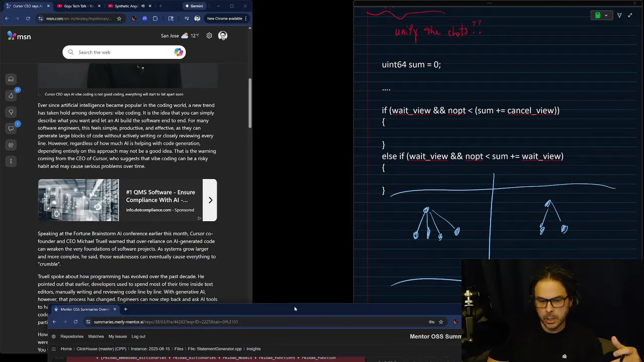
Task: Open article comments via speech bubble icon
Action: 11,128
